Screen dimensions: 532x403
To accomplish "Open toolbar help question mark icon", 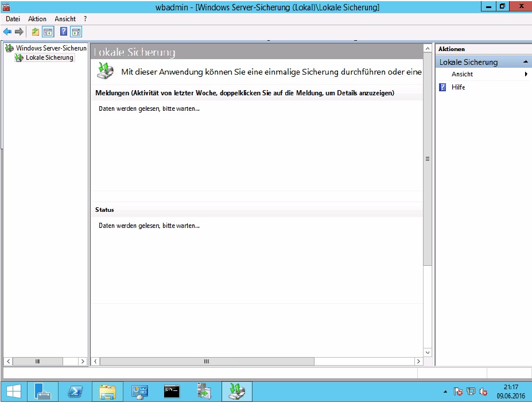I will (x=64, y=32).
